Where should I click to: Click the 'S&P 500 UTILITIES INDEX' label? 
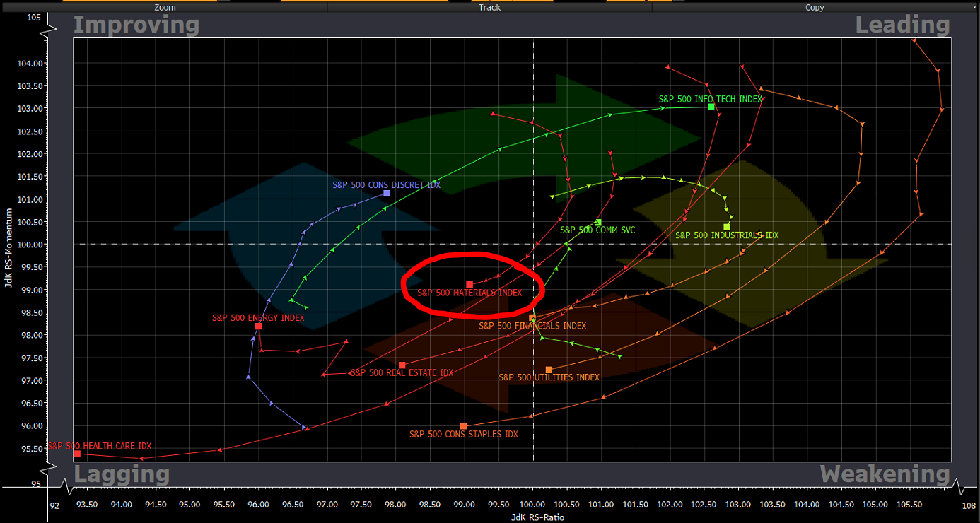(549, 377)
